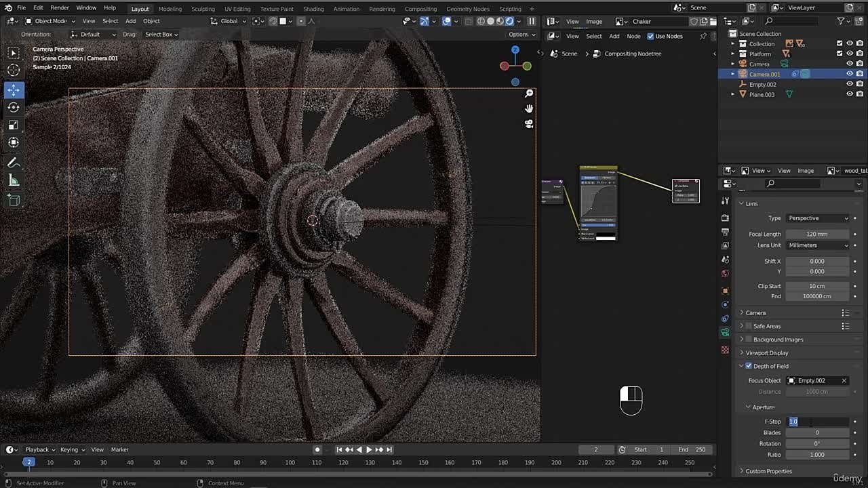Image resolution: width=868 pixels, height=488 pixels.
Task: Switch to the Shading workspace tab
Action: (x=313, y=9)
